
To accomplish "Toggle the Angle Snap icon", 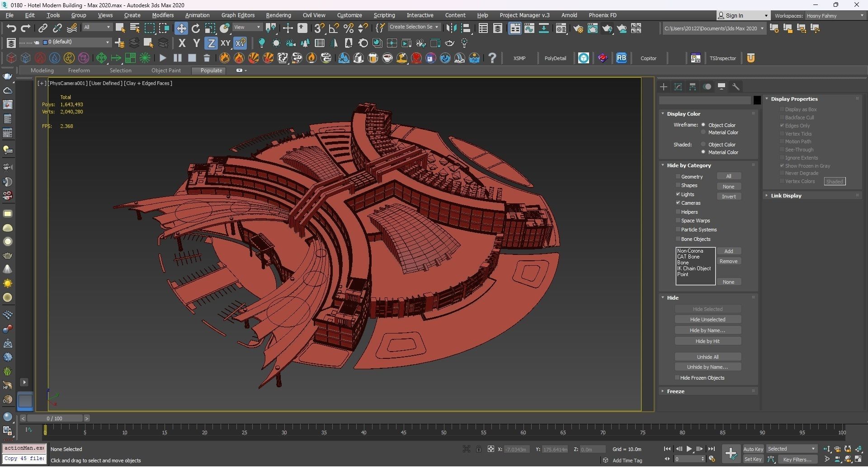I will [334, 28].
